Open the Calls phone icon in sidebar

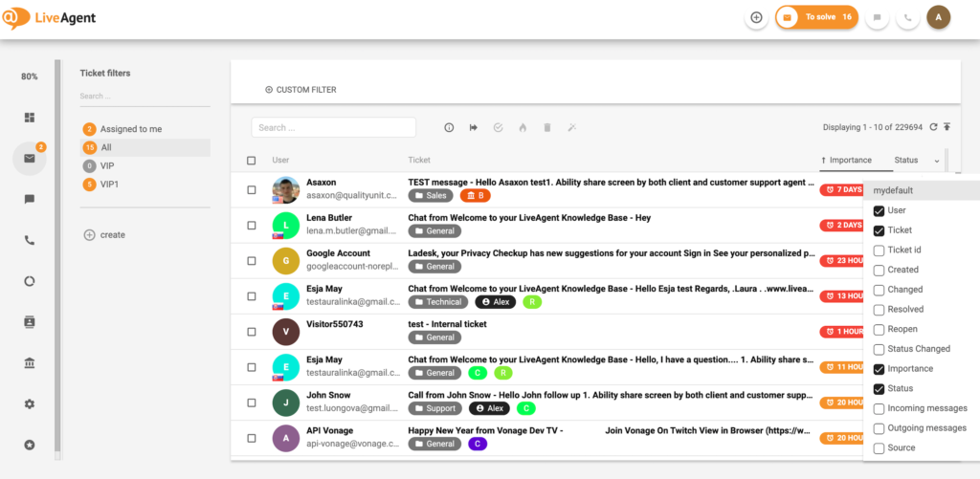[x=30, y=240]
